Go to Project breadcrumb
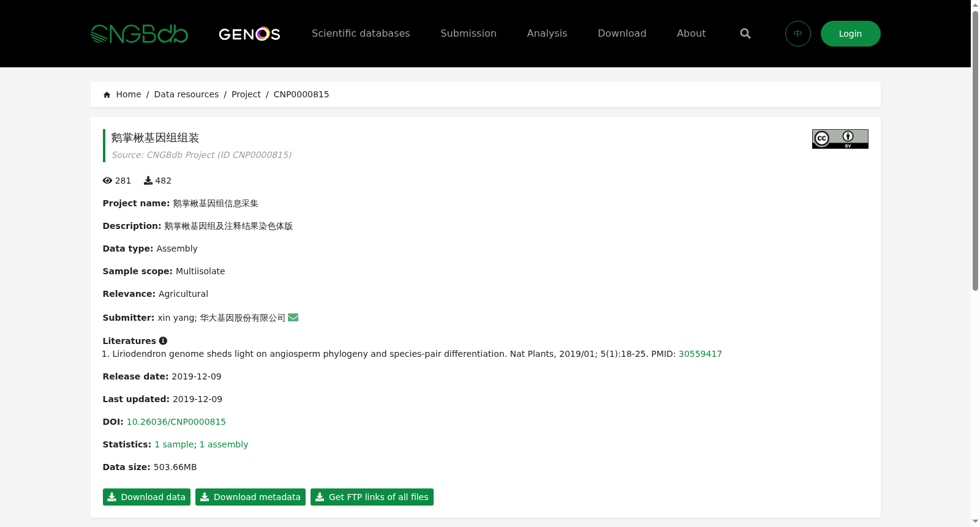980x527 pixels. click(x=246, y=94)
